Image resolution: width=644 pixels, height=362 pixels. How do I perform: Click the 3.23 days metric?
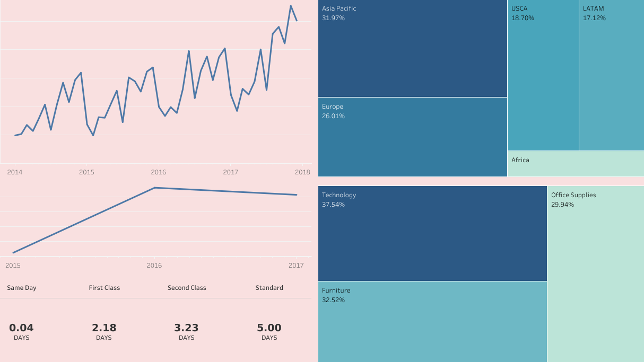pyautogui.click(x=187, y=328)
